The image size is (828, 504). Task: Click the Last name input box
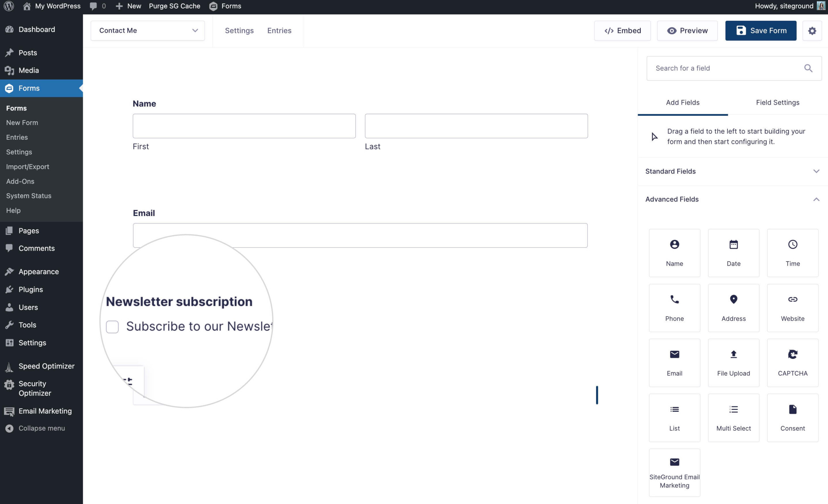pos(476,126)
